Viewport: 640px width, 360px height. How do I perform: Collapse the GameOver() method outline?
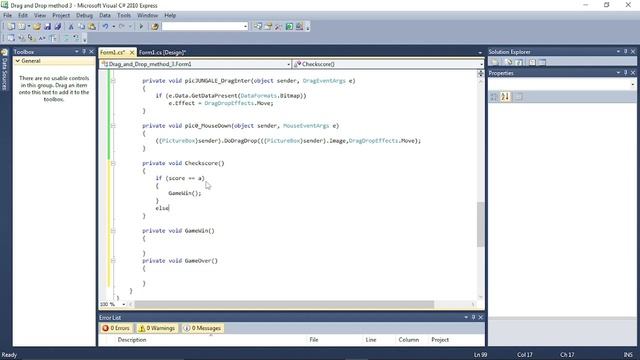113,261
